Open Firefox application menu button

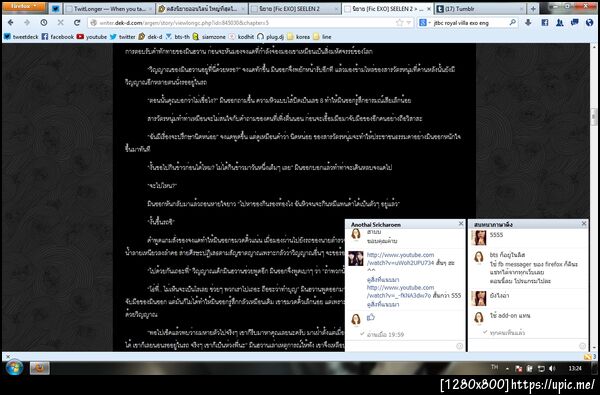[x=24, y=7]
